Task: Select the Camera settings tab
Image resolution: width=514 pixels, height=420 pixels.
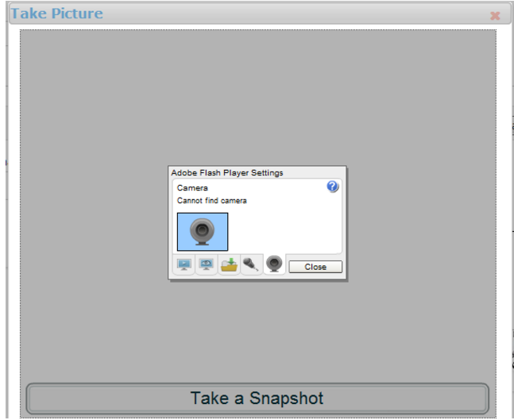Action: coord(274,264)
